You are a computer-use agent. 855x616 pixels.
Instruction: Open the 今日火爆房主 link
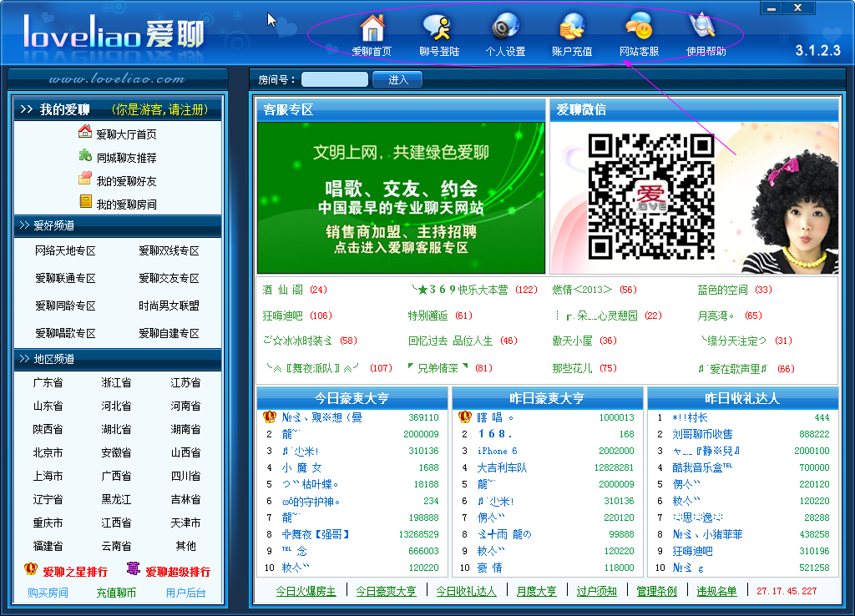click(x=306, y=592)
